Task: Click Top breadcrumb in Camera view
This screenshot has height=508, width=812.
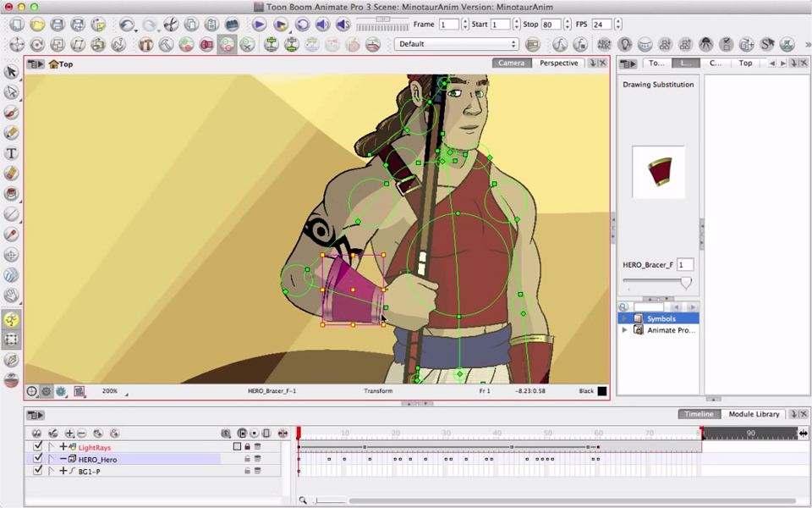Action: [61, 64]
